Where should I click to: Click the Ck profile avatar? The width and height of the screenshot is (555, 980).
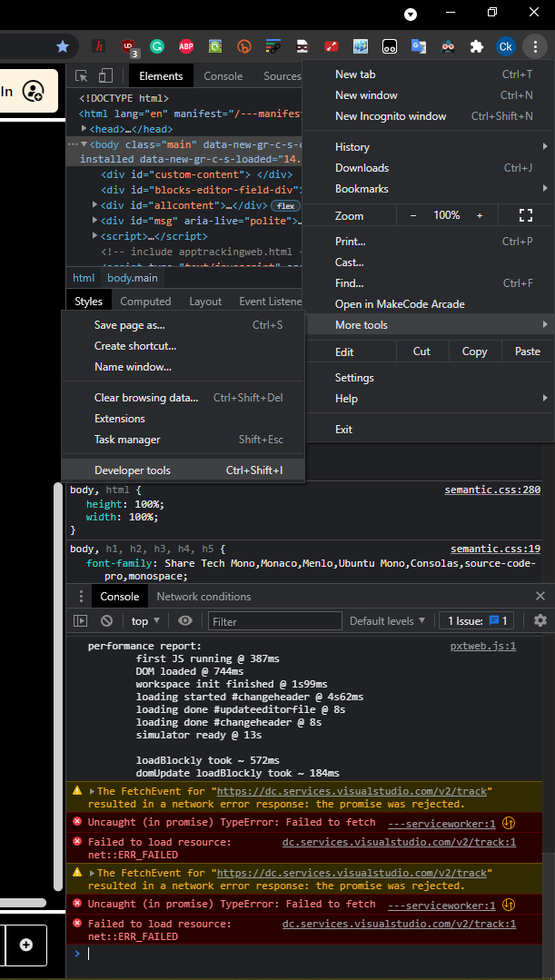[x=506, y=46]
